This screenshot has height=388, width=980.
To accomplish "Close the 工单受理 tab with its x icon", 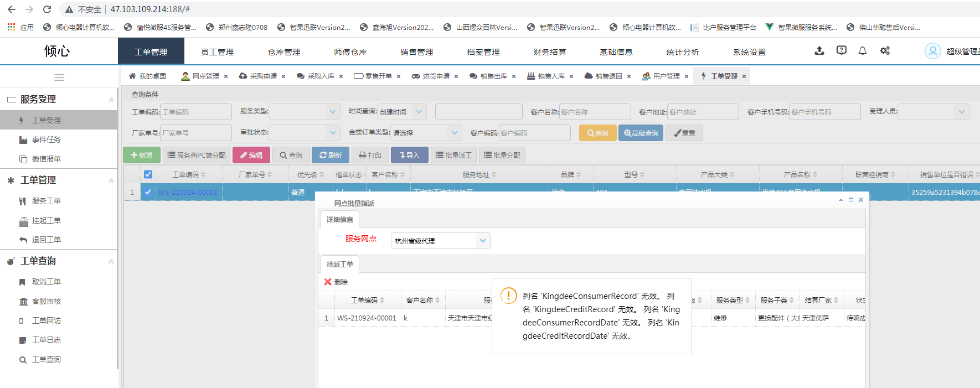I will (744, 76).
